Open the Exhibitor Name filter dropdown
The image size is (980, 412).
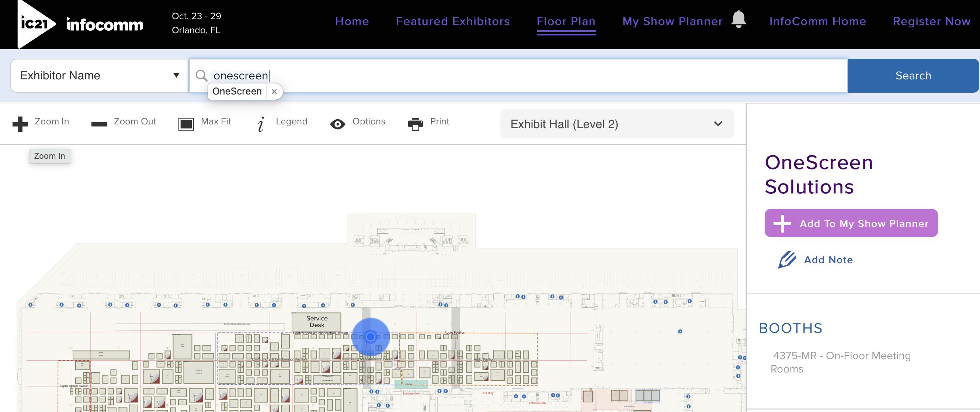(x=99, y=75)
